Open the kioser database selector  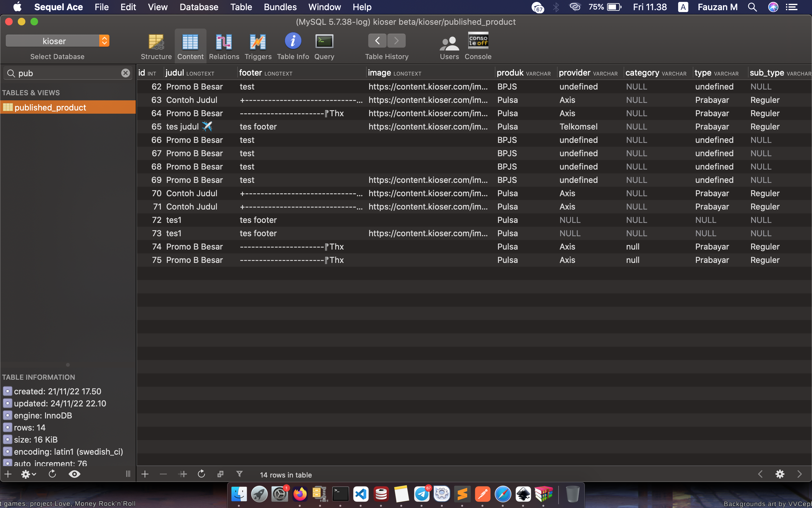coord(57,41)
